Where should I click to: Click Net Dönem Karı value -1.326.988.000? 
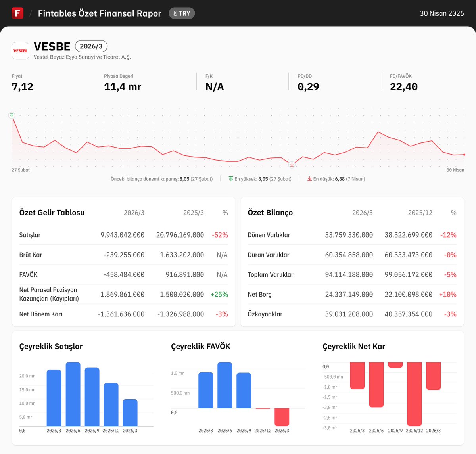click(181, 314)
